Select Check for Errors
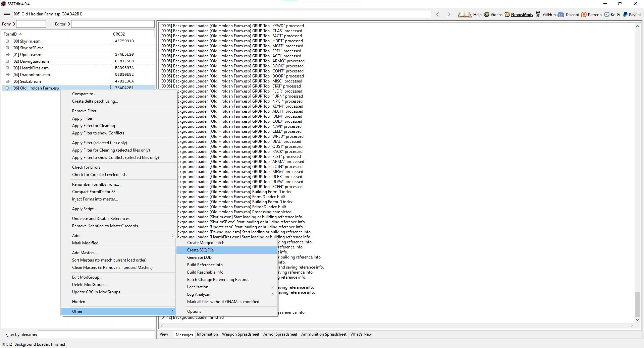 point(118,167)
